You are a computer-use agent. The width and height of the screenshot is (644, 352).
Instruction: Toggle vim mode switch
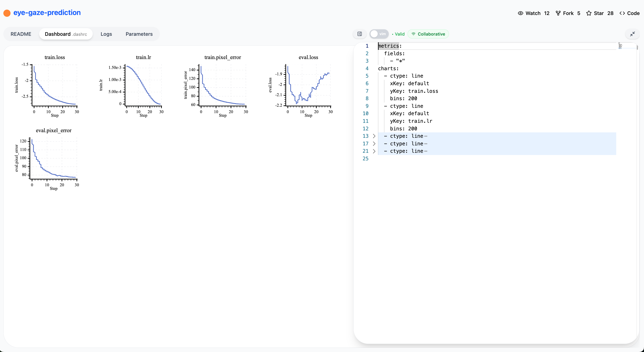pyautogui.click(x=379, y=34)
